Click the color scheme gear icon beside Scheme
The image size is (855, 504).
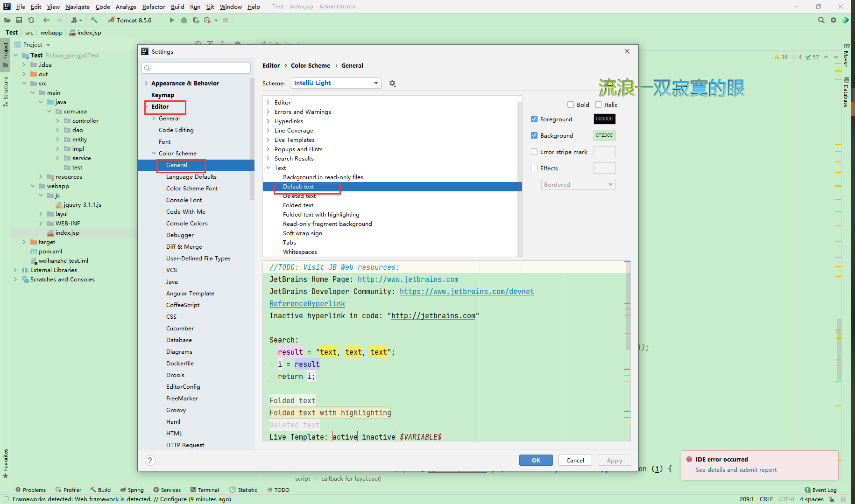tap(393, 83)
